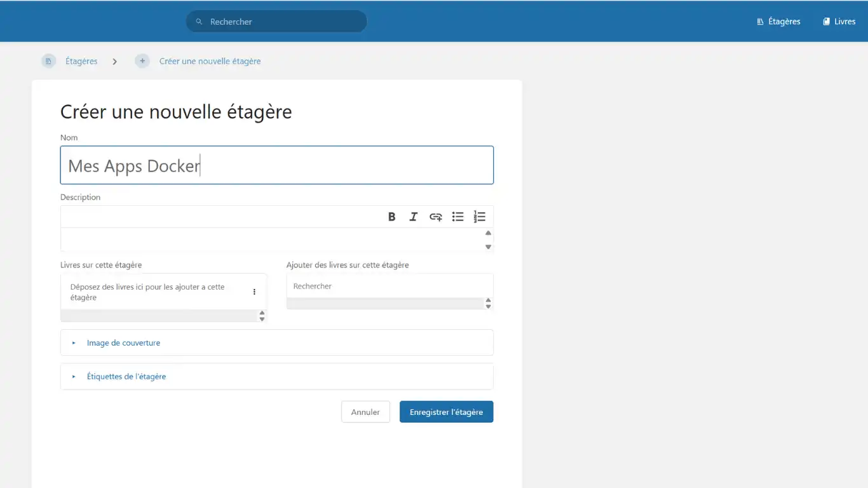This screenshot has width=868, height=488.
Task: Open the book list options kebab menu
Action: coord(254,292)
